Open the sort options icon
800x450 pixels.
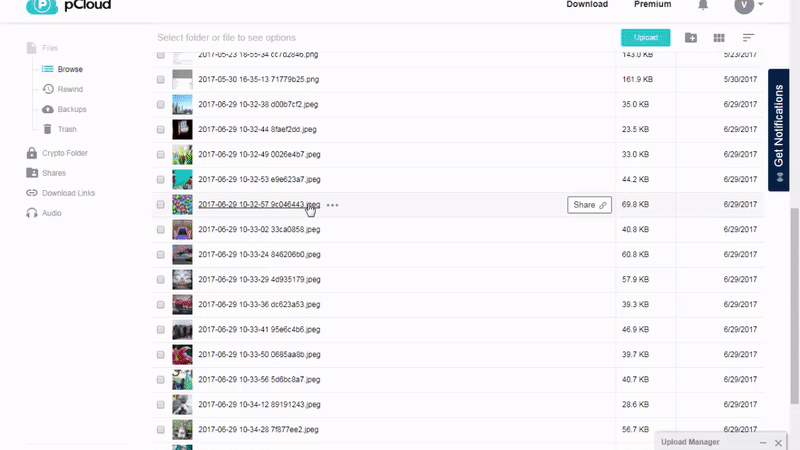click(x=748, y=38)
